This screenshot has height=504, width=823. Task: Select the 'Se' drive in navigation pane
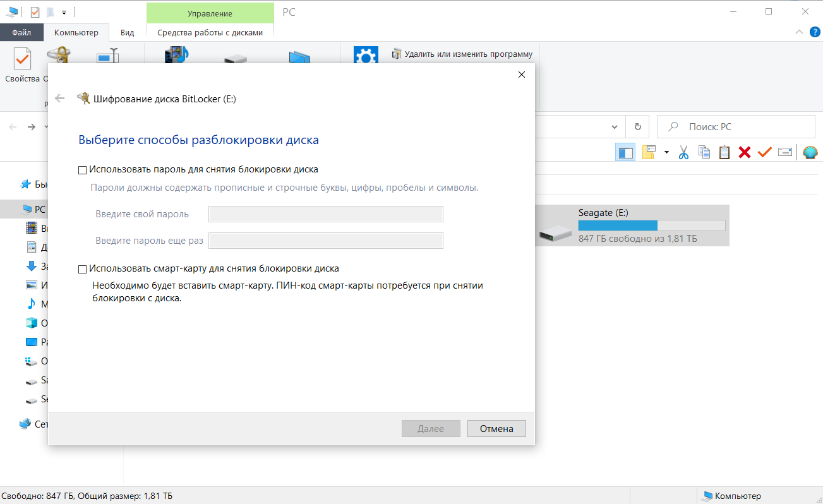pos(32,400)
